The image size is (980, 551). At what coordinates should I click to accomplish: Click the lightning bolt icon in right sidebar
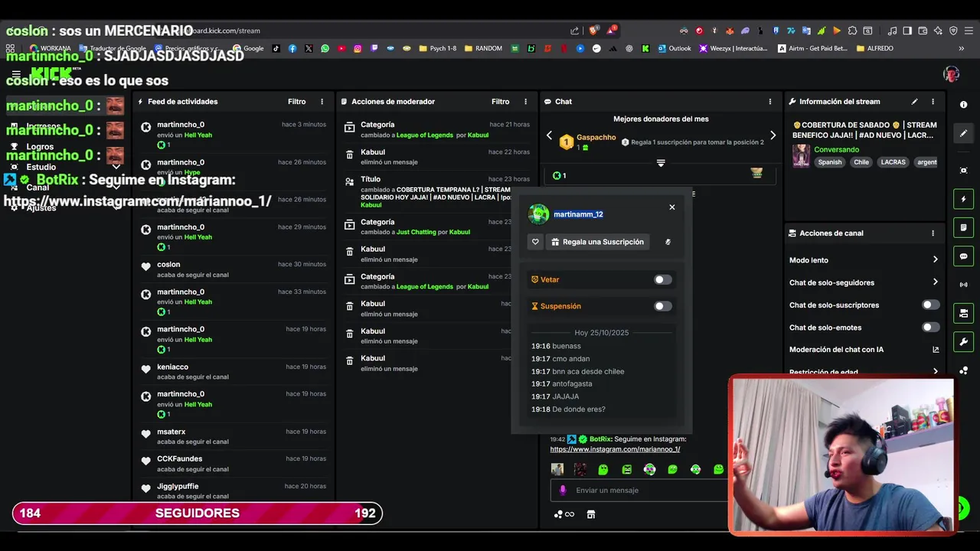pyautogui.click(x=964, y=199)
